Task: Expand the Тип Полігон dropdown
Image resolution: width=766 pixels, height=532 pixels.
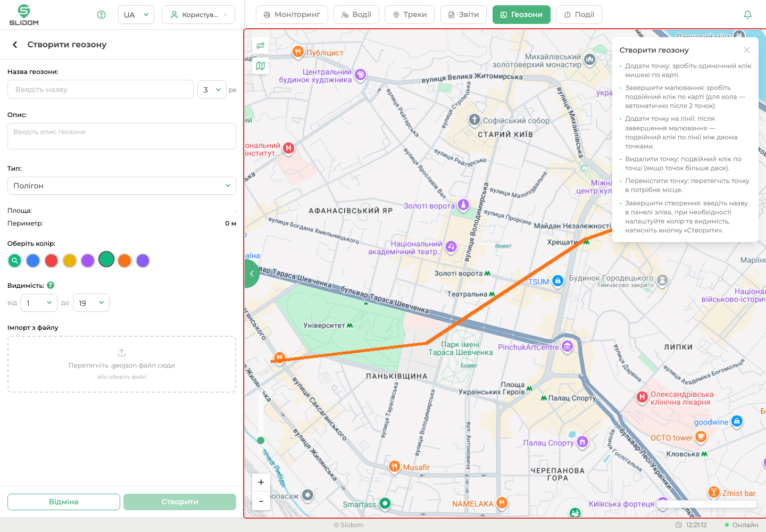Action: pos(122,186)
